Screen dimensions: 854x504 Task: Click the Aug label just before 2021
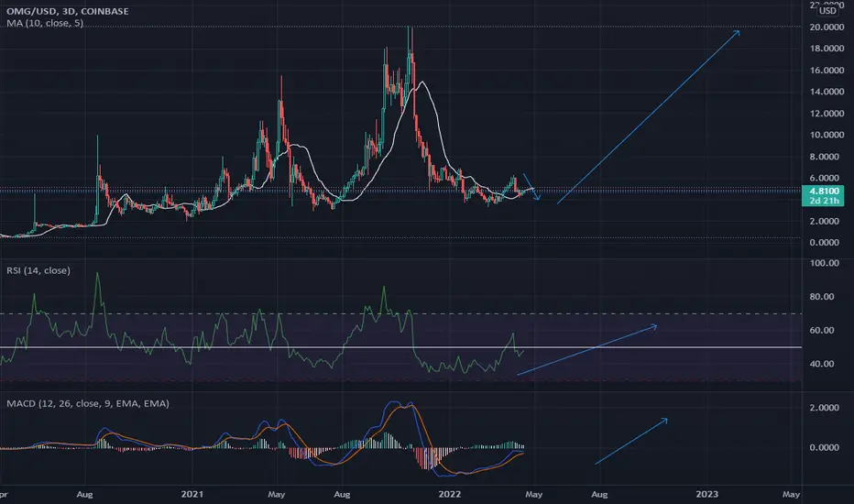tap(84, 494)
